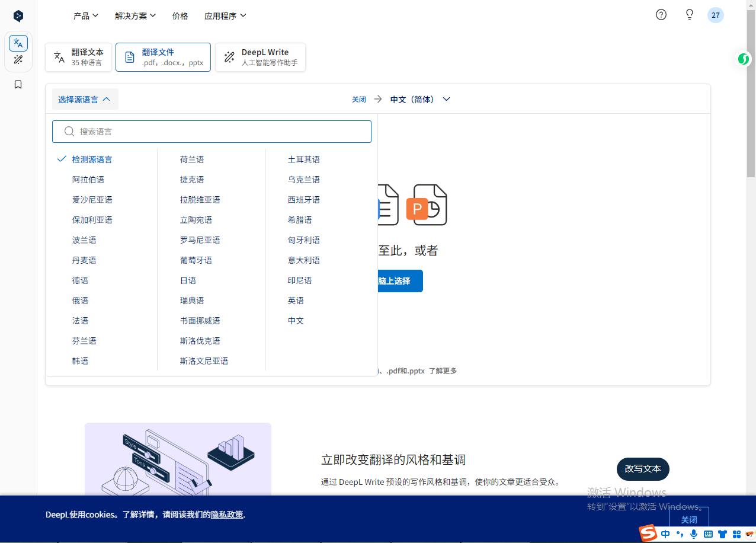Click the Sogou input method S icon
Image resolution: width=756 pixels, height=543 pixels.
point(648,533)
